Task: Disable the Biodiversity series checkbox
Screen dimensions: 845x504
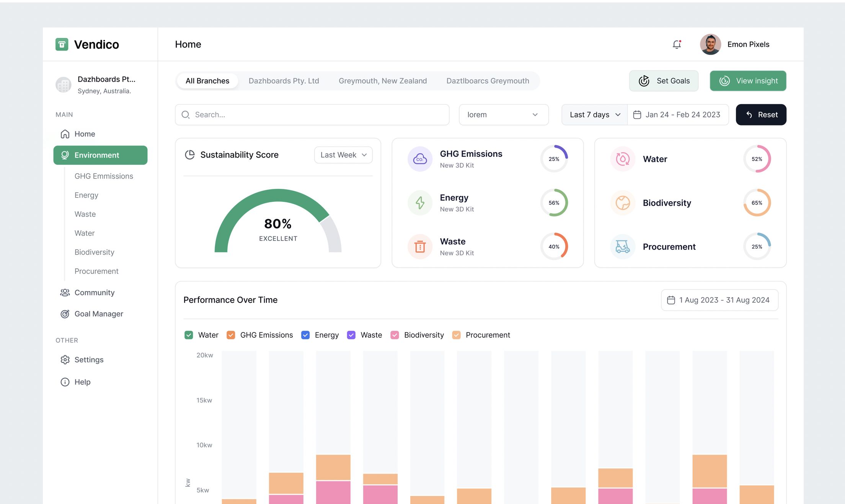Action: click(x=395, y=335)
